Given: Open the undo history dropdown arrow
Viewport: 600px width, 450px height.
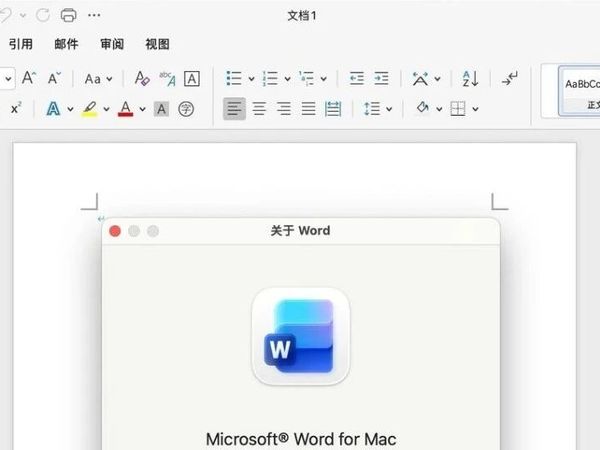Looking at the screenshot, I should (x=23, y=16).
